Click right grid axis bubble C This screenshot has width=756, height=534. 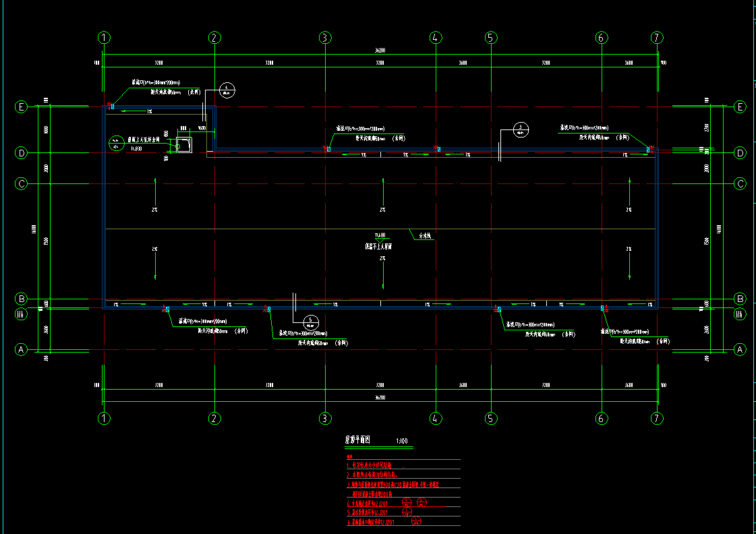point(740,183)
